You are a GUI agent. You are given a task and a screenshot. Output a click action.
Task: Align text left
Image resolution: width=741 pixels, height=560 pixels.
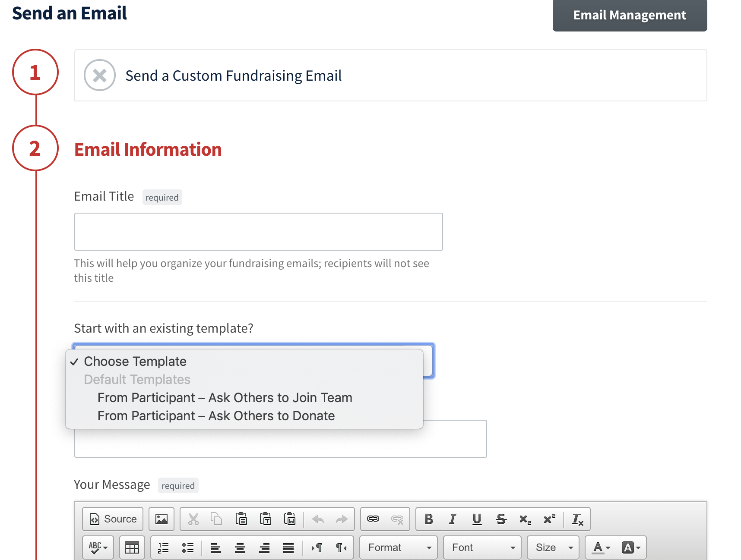pos(215,547)
